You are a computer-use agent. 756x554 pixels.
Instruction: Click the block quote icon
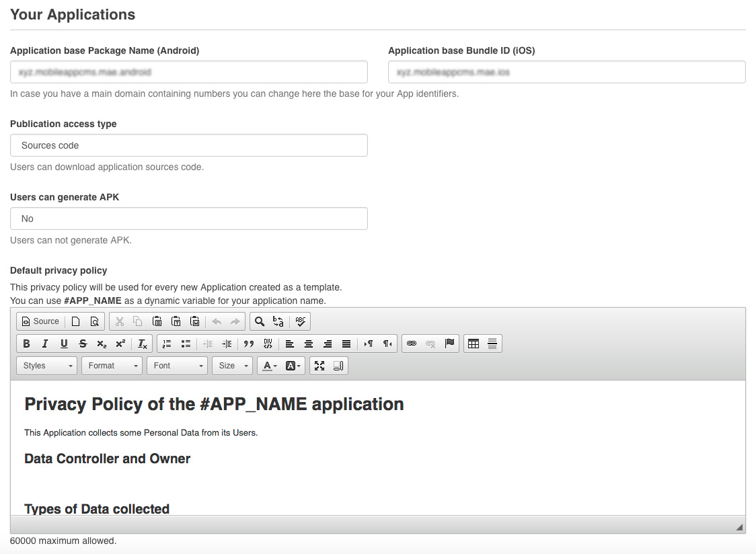(x=249, y=344)
